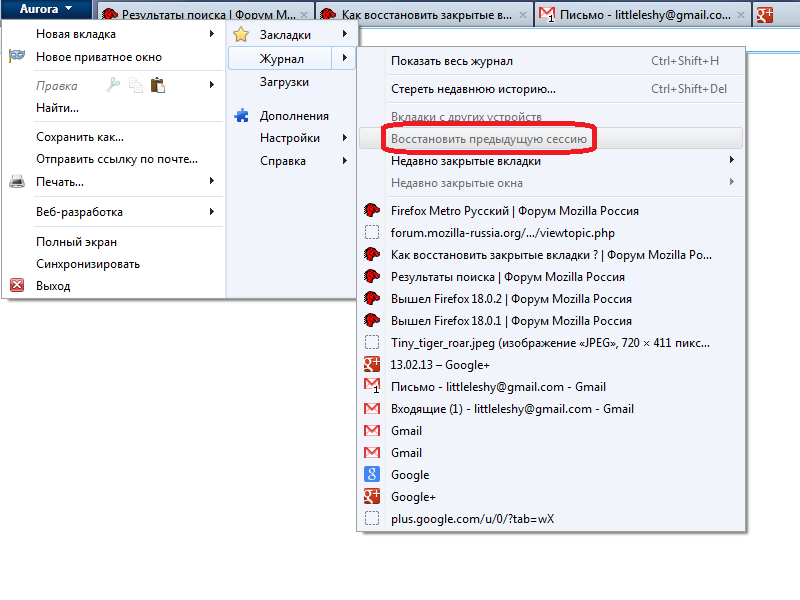This screenshot has width=800, height=600.
Task: Choose Найти... in the menu
Action: point(57,108)
